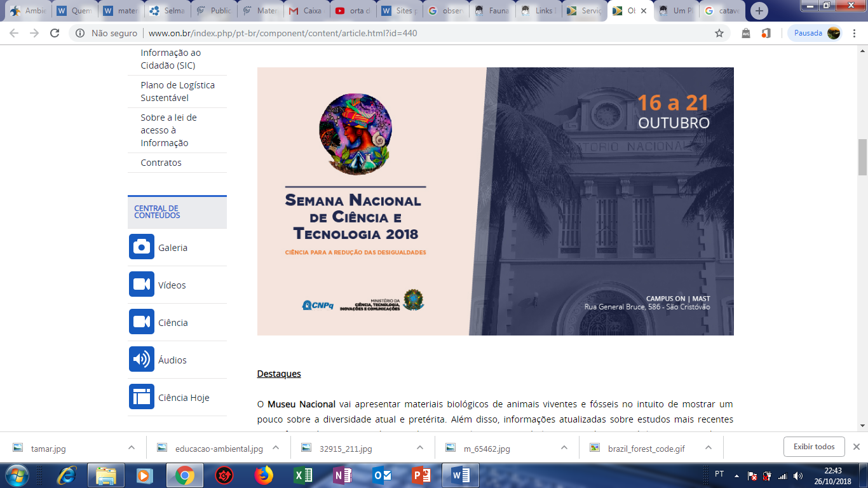Open a new browser tab
Image resolution: width=868 pixels, height=488 pixels.
[x=759, y=11]
